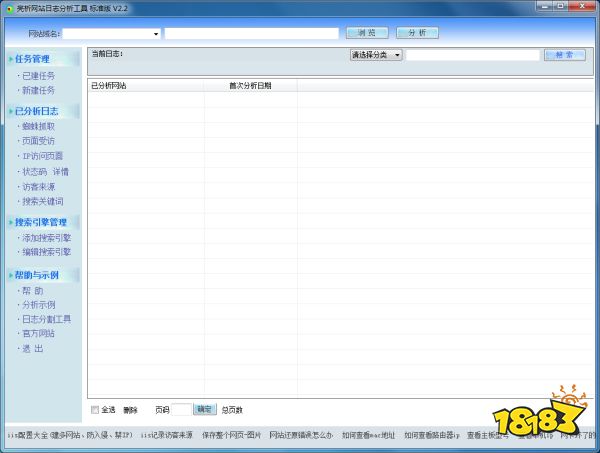Toggle the 全选 checkbox

95,409
